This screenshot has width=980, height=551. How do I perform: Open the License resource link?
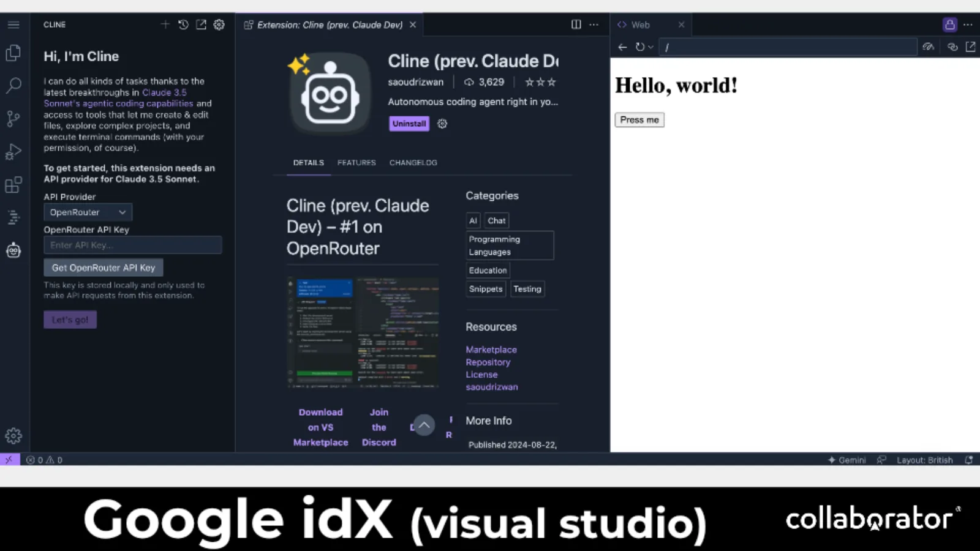[x=481, y=375]
